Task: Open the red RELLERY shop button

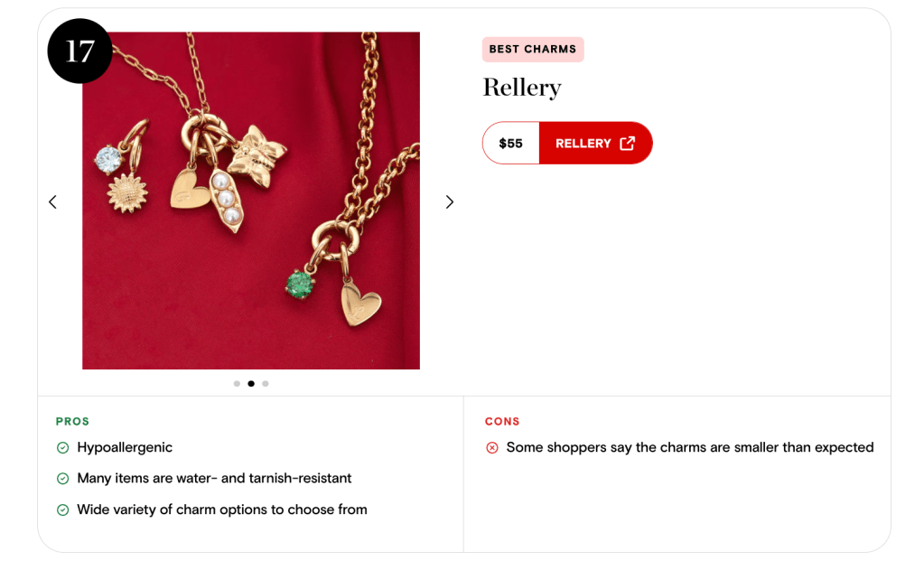Action: [x=595, y=143]
